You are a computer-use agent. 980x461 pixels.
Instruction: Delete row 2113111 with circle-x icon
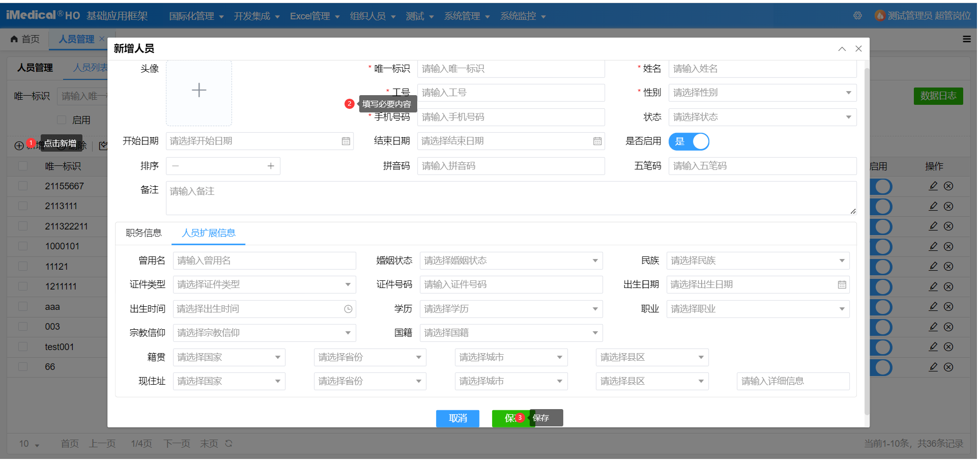(948, 207)
